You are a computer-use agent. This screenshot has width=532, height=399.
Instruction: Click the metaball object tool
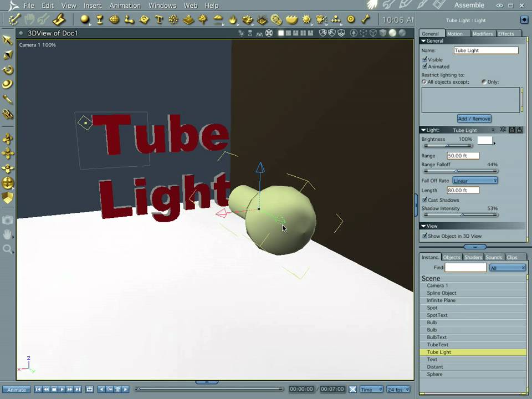[129, 19]
